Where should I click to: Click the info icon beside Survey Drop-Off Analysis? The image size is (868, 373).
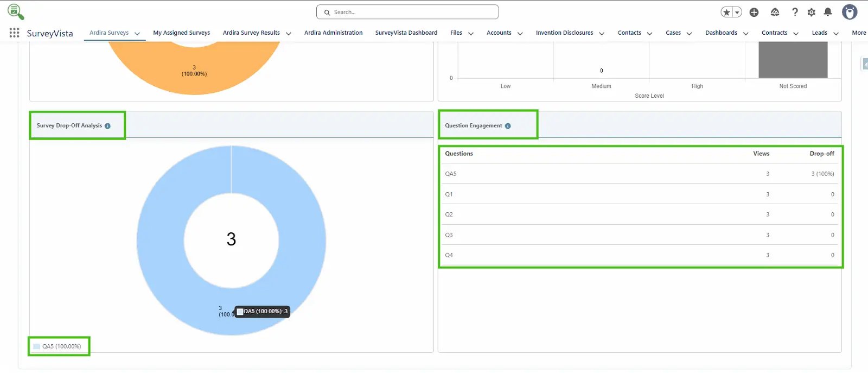click(107, 126)
